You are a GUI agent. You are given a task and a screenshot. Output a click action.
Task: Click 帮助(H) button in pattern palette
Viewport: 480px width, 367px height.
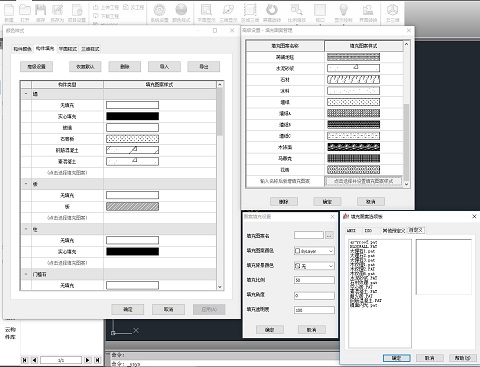[462, 358]
